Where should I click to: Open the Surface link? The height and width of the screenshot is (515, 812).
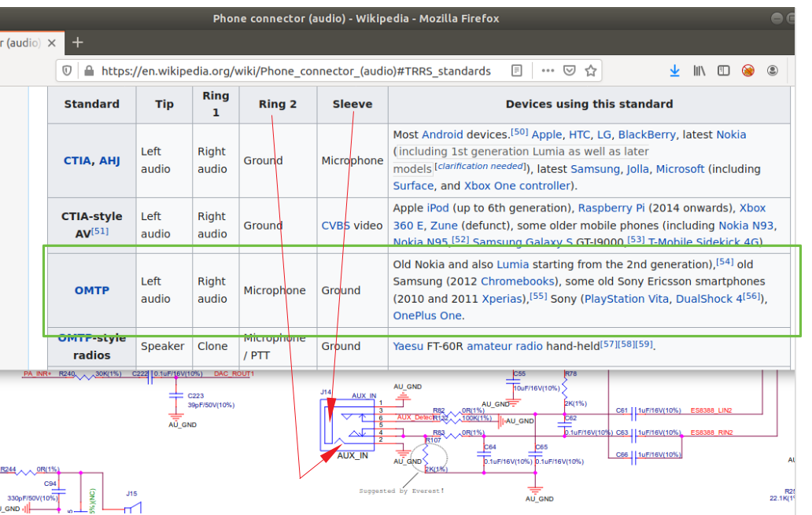[x=413, y=186]
